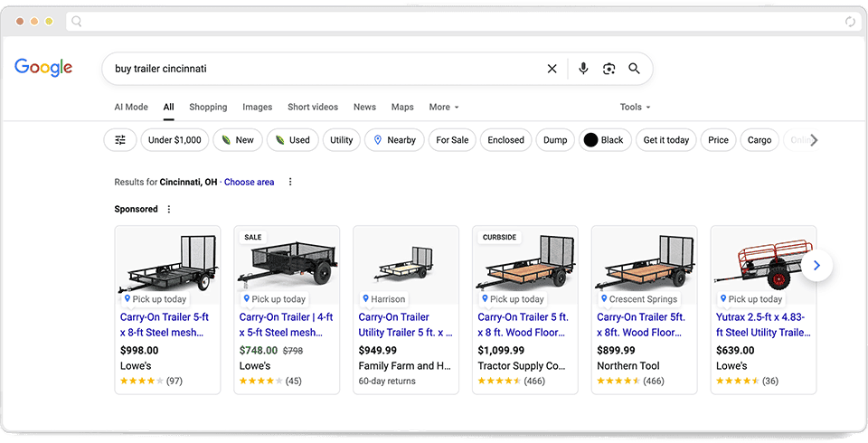Expand the More search tabs dropdown

click(x=444, y=107)
